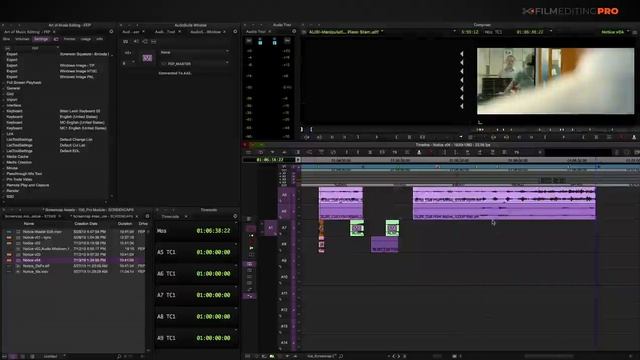Open the FEP_MASTER dropdown in AudioSuite
Viewport: 640px width, 360px height.
point(194,64)
